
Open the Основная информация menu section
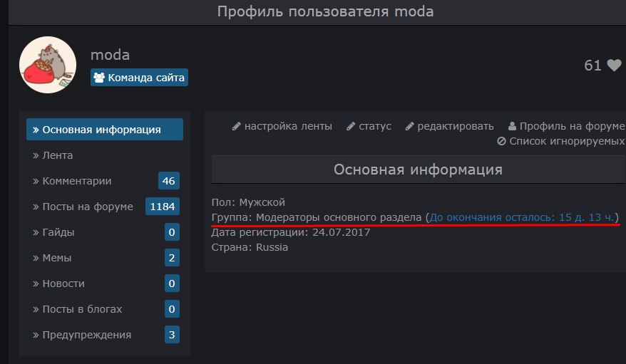[105, 130]
